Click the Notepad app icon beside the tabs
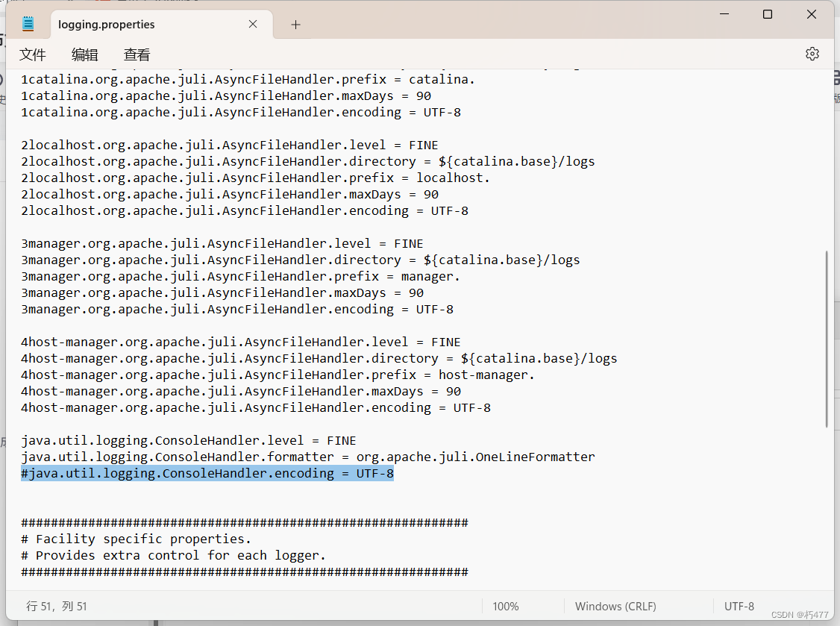 (28, 23)
